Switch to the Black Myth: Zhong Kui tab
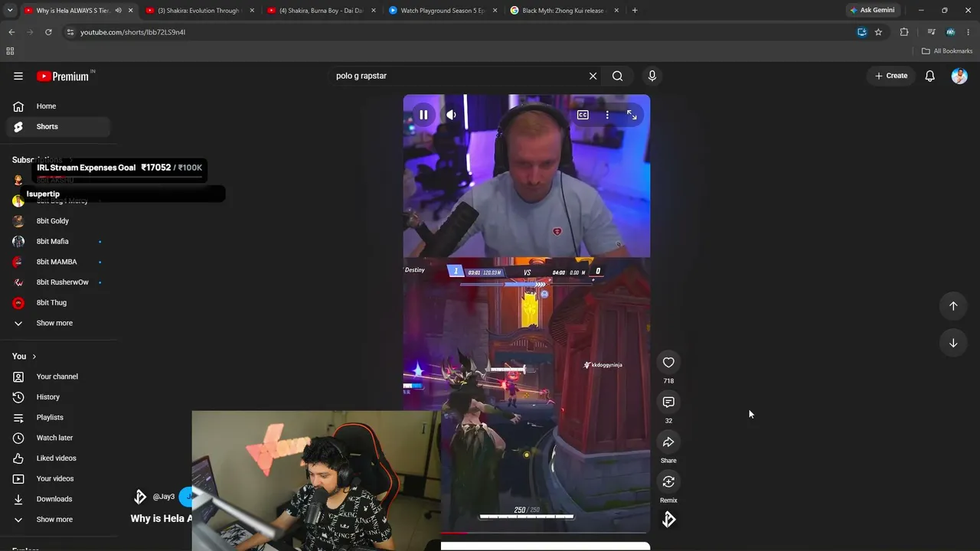 click(x=565, y=11)
